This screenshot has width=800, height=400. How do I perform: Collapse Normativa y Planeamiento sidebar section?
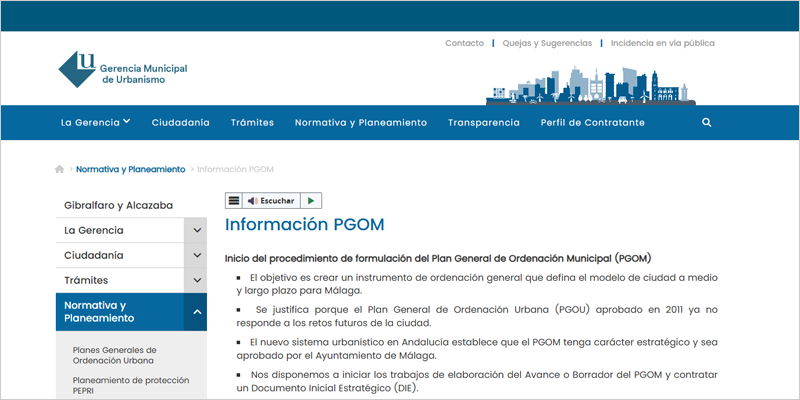(x=197, y=312)
